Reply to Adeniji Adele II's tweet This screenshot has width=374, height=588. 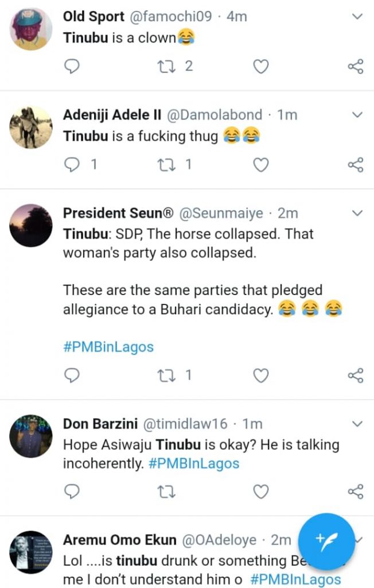71,165
